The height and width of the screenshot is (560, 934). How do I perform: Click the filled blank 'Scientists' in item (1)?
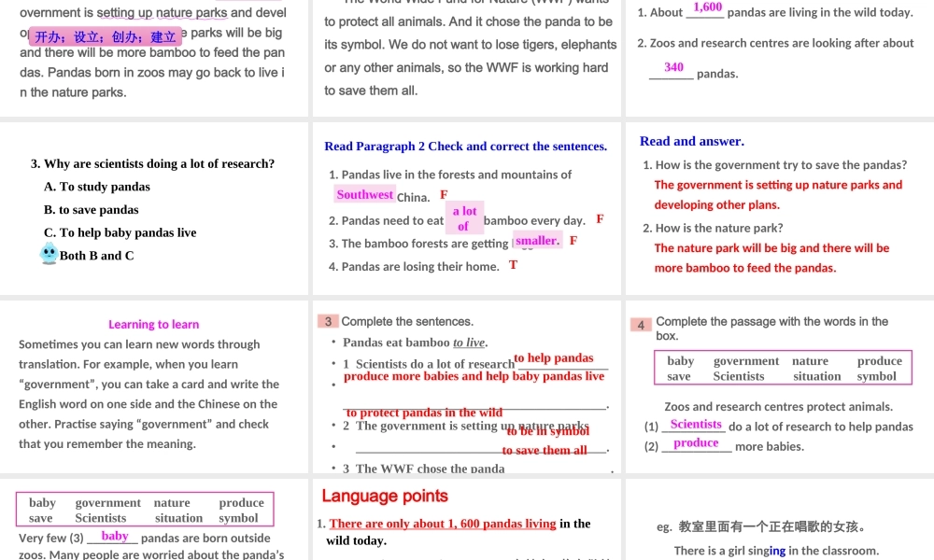(x=696, y=425)
